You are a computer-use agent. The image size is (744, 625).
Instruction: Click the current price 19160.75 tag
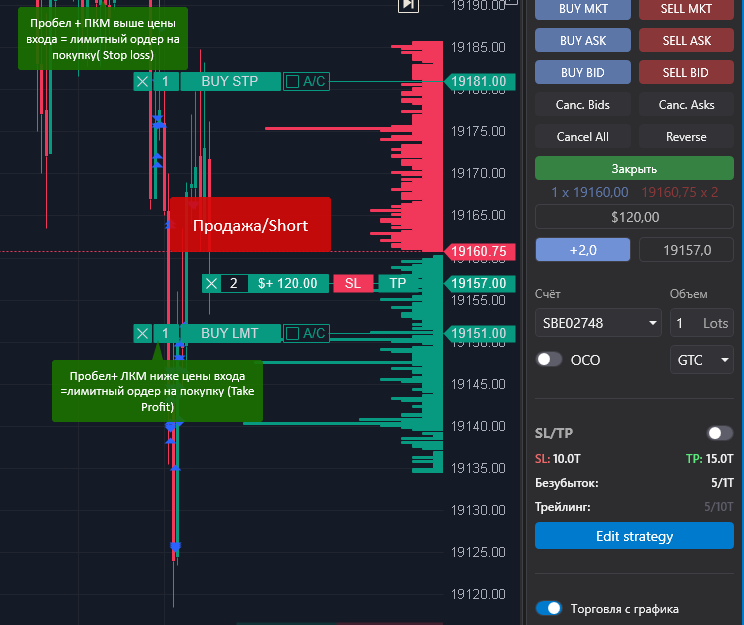coord(480,251)
